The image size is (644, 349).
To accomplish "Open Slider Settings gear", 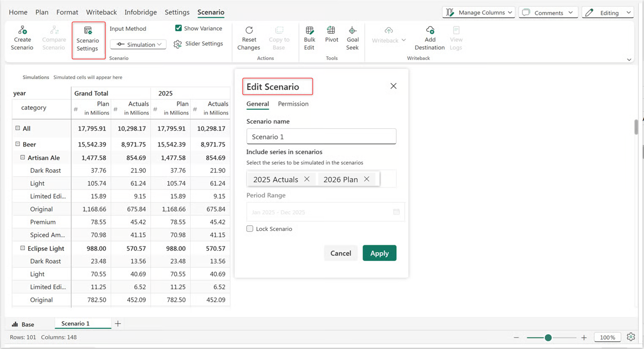I will (x=177, y=44).
